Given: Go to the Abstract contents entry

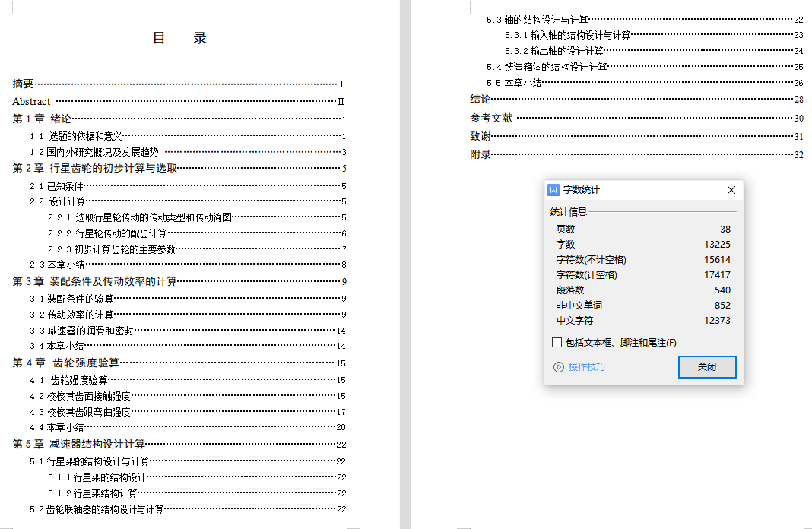Looking at the screenshot, I should click(31, 101).
